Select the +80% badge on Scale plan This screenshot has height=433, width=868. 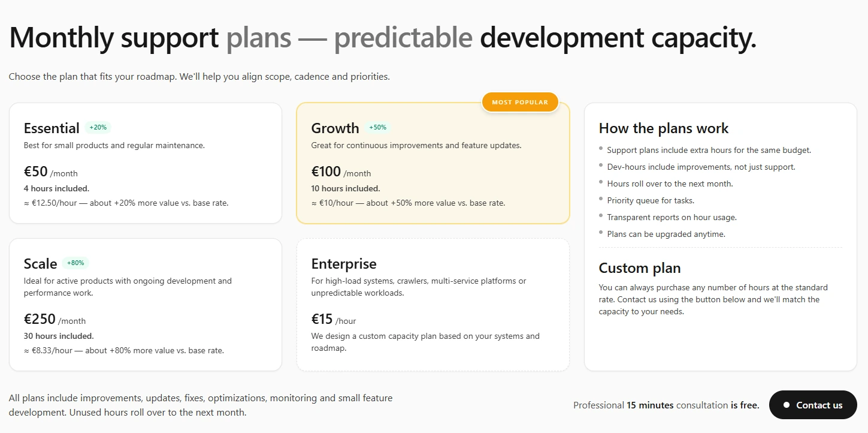coord(75,263)
